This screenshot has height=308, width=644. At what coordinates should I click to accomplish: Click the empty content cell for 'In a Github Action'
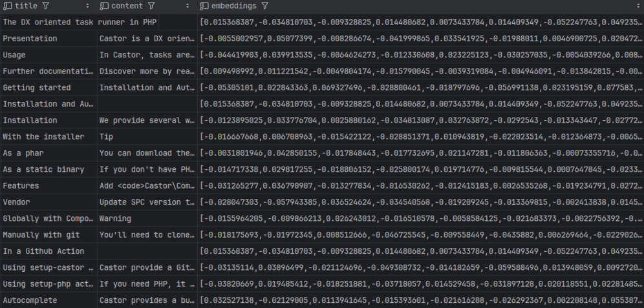point(147,251)
